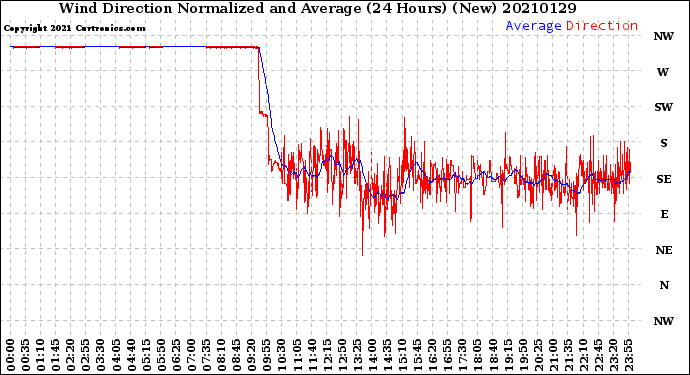Image resolution: width=690 pixels, height=375 pixels.
Task: Click the time label 01:10
Action: coord(41,355)
